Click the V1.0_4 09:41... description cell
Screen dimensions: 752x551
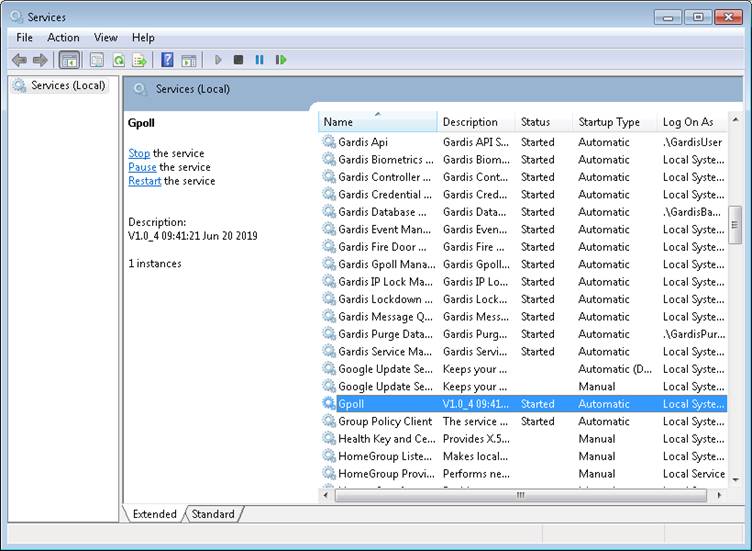(x=476, y=404)
